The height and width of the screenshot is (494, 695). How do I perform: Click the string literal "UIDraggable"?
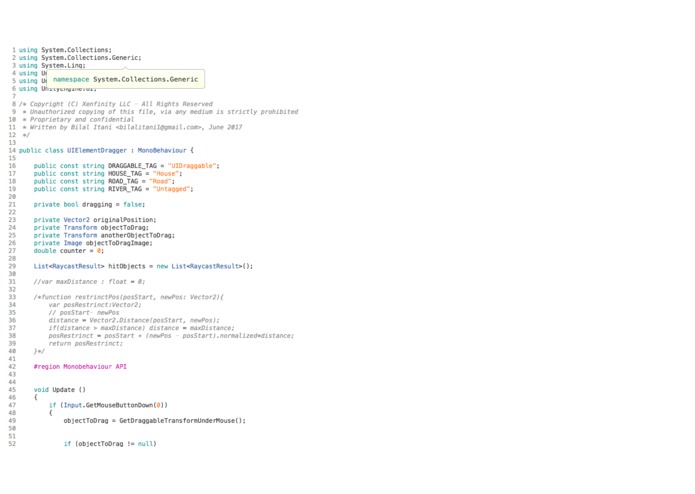pos(191,166)
